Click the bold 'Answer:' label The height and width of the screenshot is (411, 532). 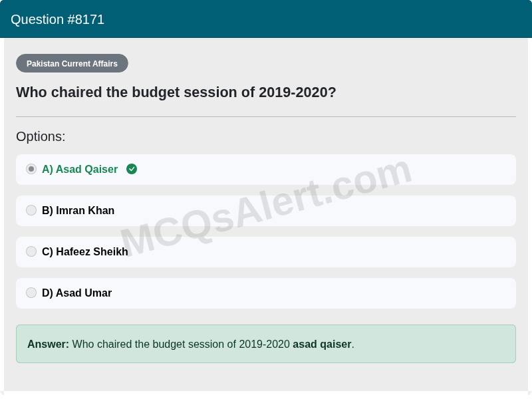pos(48,344)
